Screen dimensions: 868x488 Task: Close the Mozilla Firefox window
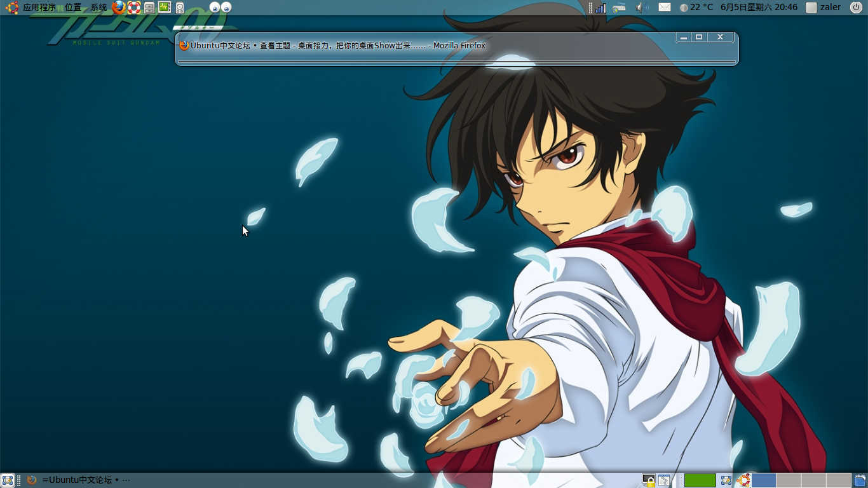(x=721, y=37)
